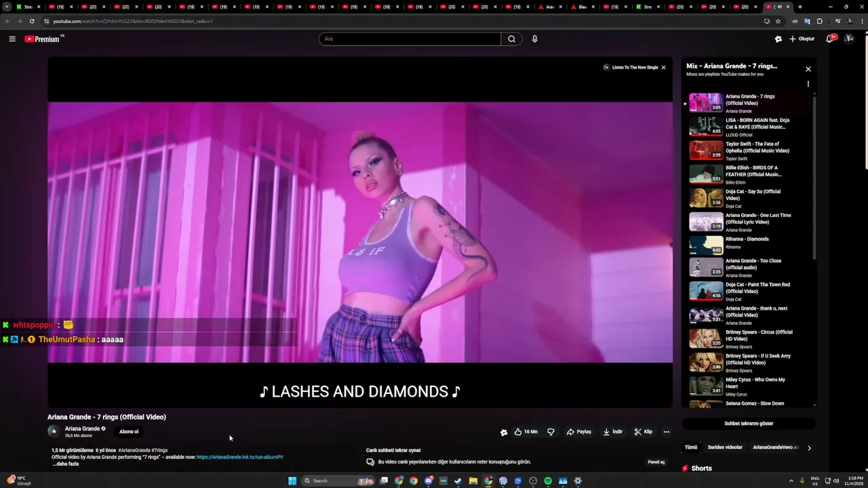Click the sparkle Ask icon beside like
This screenshot has height=488, width=868.
coord(503,432)
